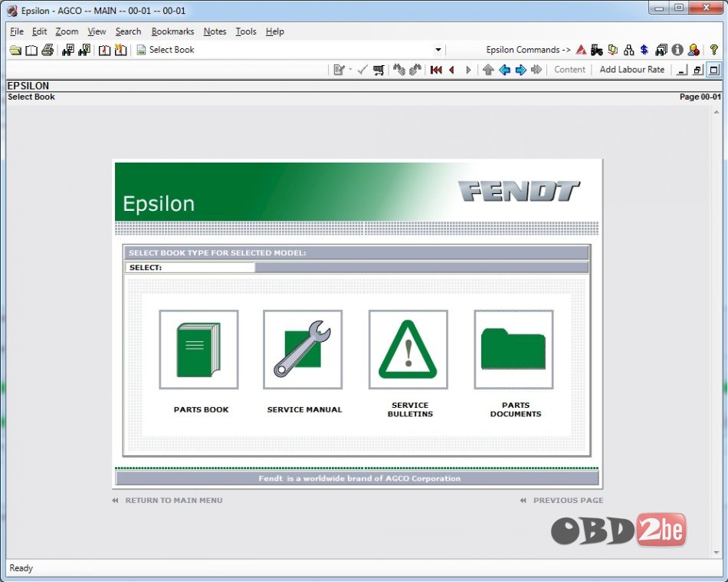Click the yellow copy documents command icon
The image size is (728, 582).
613,50
